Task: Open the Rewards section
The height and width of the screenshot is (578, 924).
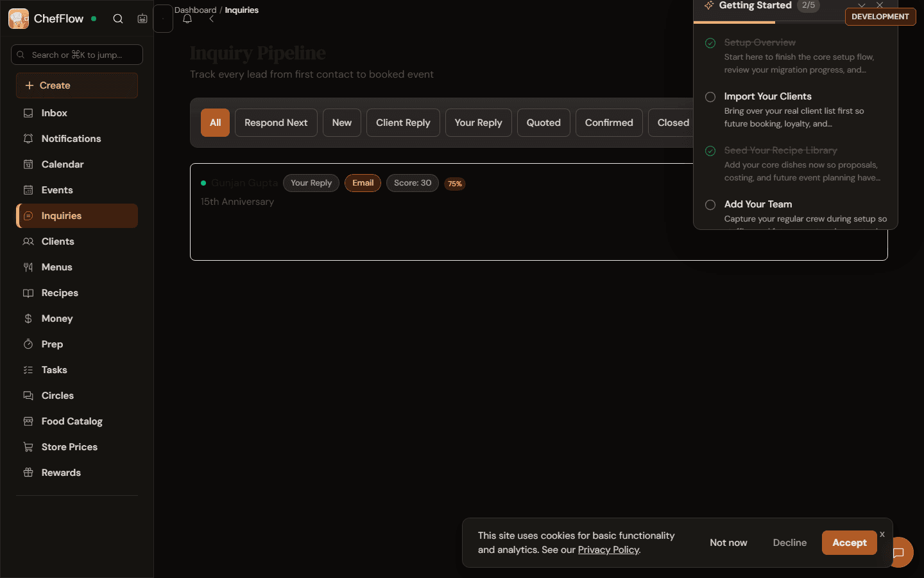Action: click(77, 473)
